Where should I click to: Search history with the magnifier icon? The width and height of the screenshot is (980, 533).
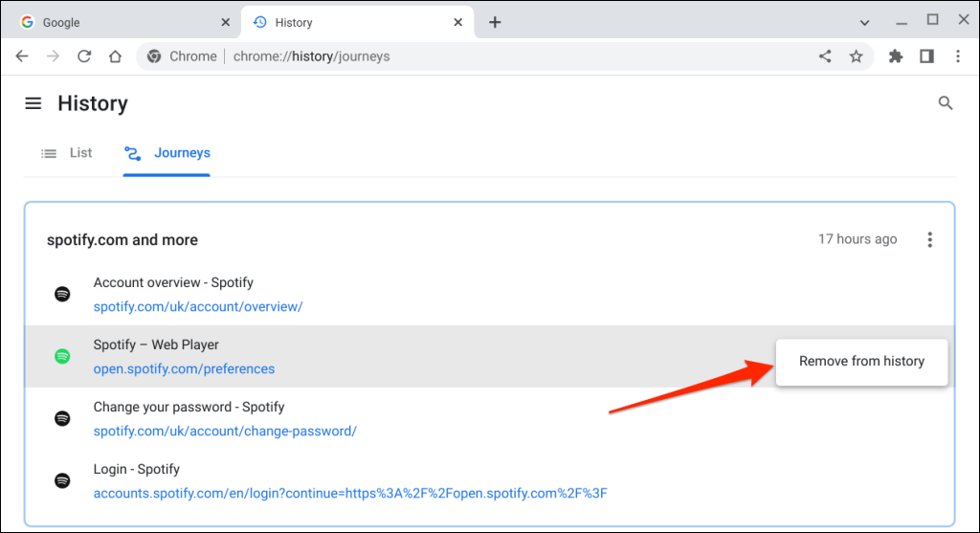946,103
